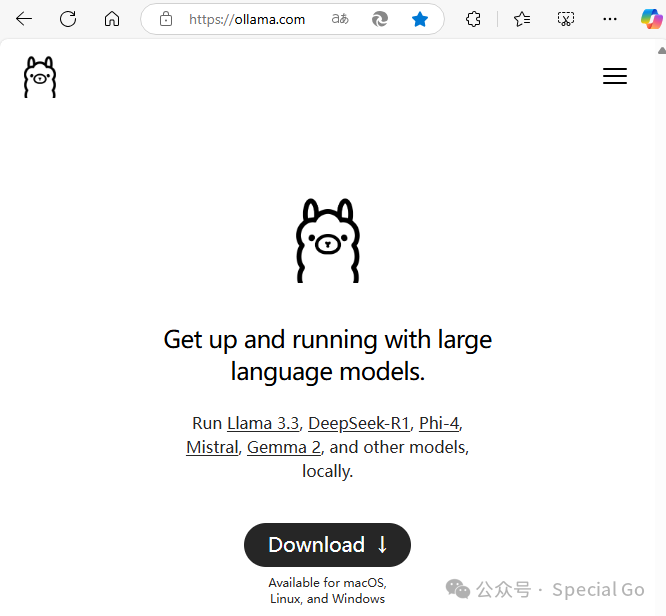Start a web capture with the screenshot icon
This screenshot has height=616, width=666.
566,19
